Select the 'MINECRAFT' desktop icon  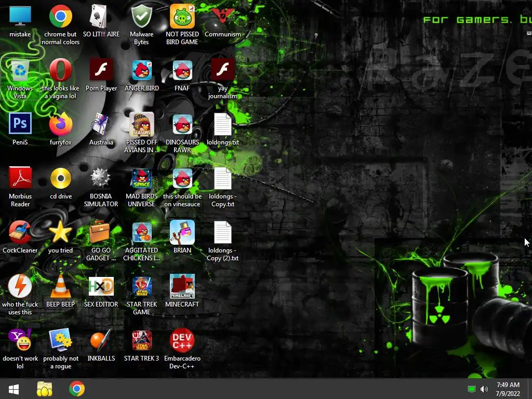[182, 286]
